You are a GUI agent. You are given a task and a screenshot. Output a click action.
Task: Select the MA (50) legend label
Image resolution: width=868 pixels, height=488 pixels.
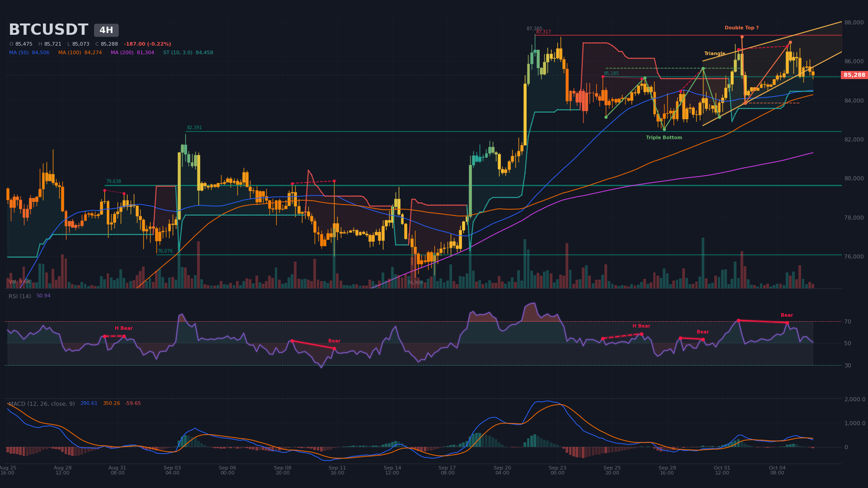(x=20, y=53)
